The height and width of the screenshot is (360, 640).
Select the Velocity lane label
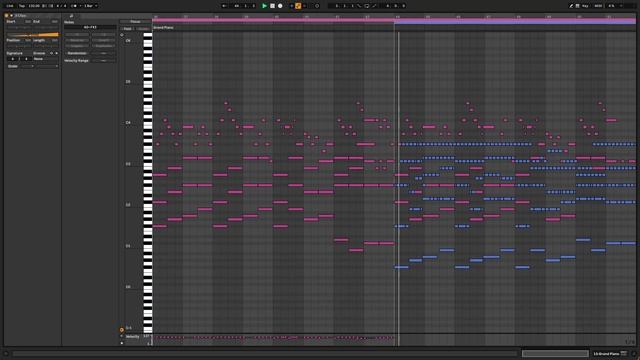tap(132, 337)
